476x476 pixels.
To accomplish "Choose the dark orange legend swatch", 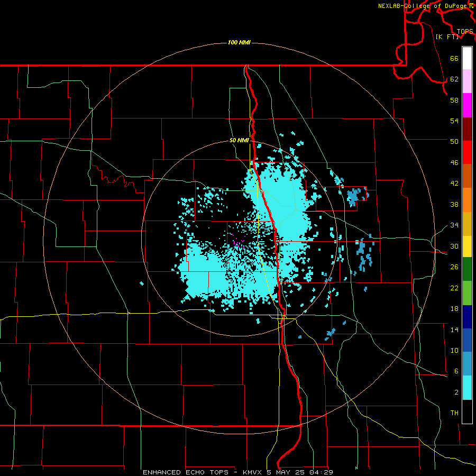I will pos(467,176).
